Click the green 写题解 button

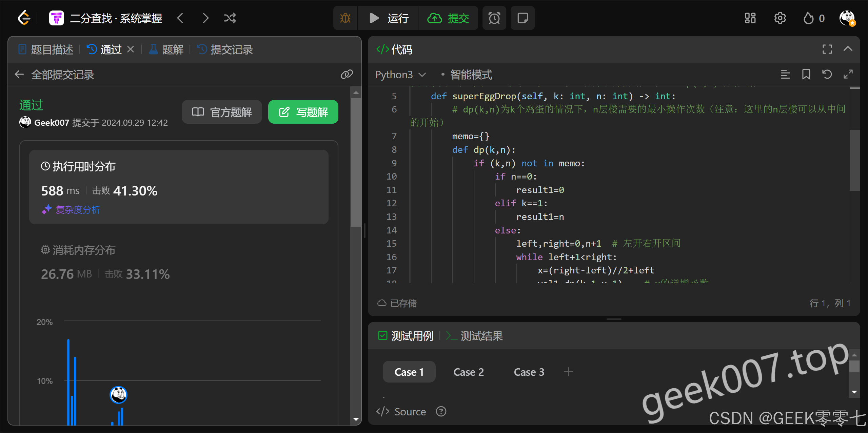click(303, 112)
